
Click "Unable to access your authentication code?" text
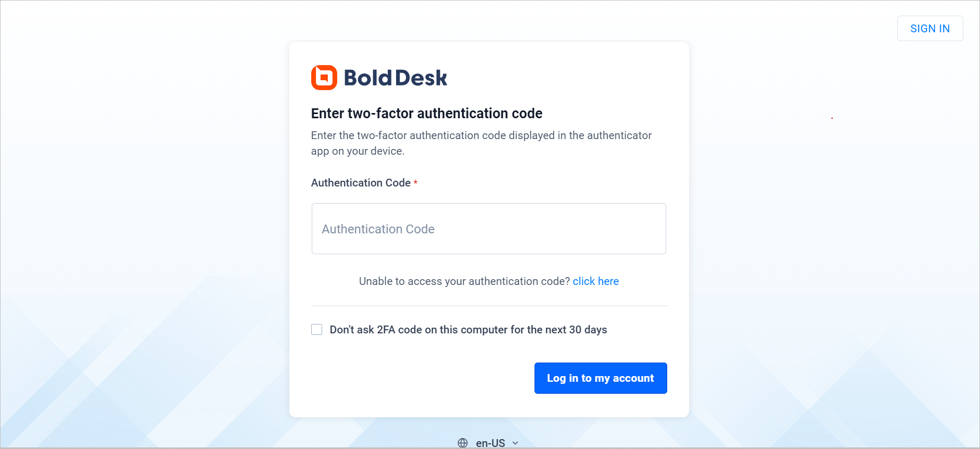[464, 281]
